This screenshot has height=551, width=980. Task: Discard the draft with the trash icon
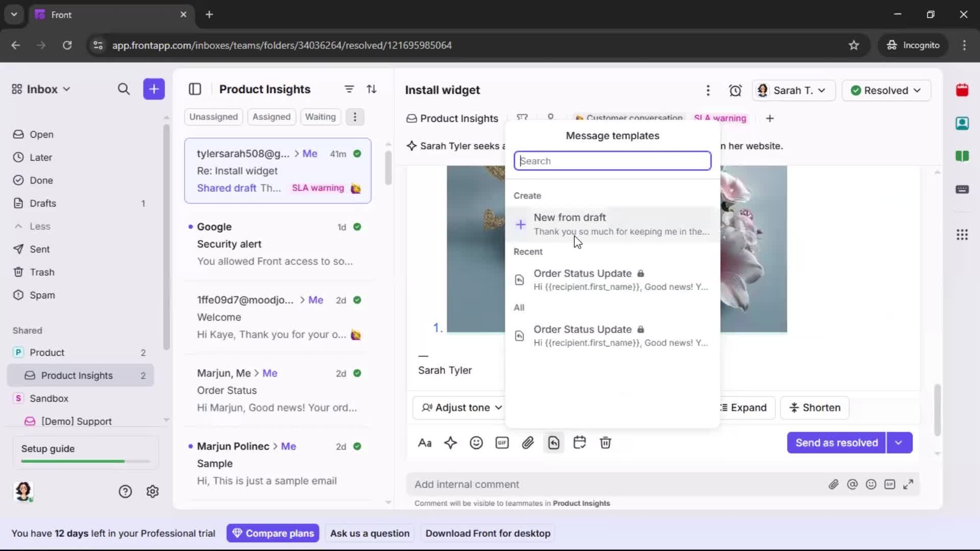click(x=606, y=443)
